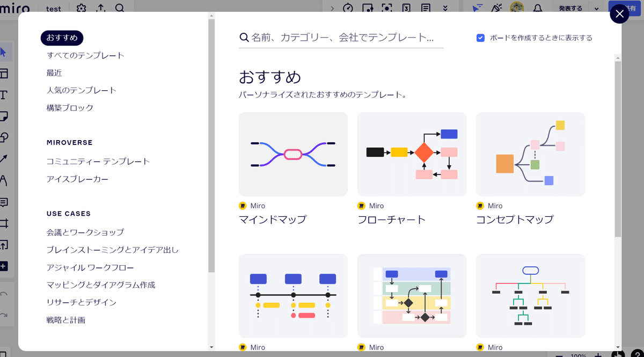Open アイスブレーカー category
The height and width of the screenshot is (357, 644).
(77, 179)
